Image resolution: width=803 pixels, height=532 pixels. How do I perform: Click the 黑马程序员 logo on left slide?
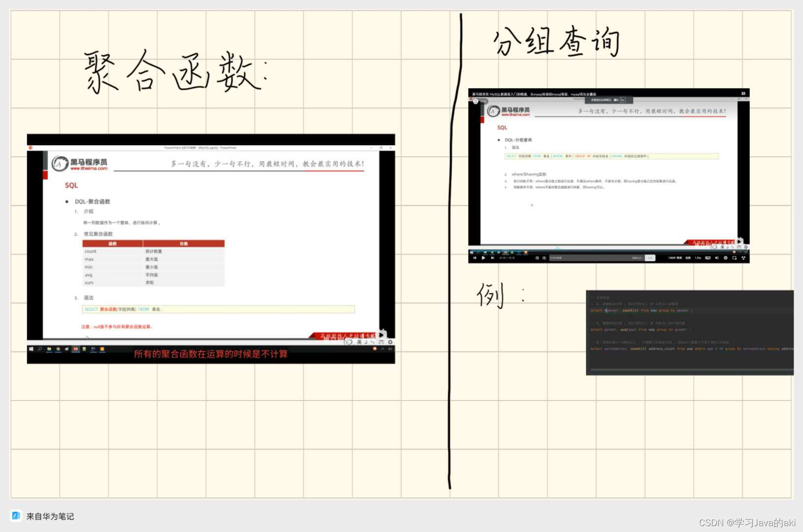pyautogui.click(x=79, y=164)
